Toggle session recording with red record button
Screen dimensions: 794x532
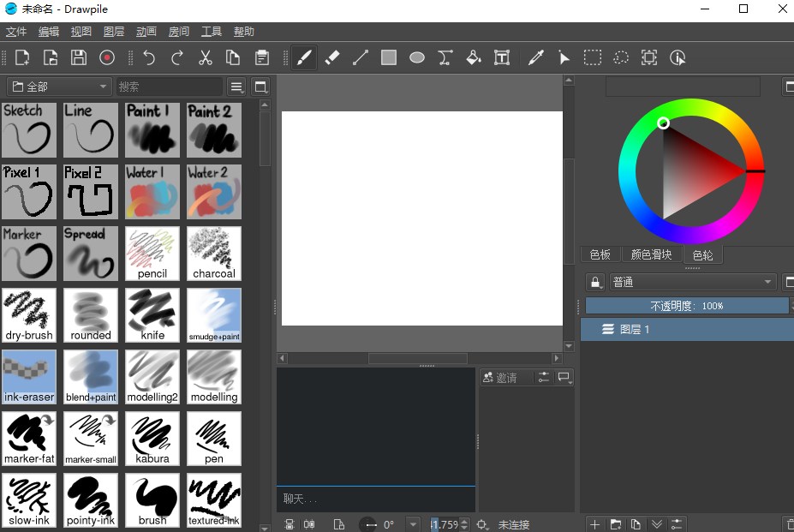(x=105, y=57)
